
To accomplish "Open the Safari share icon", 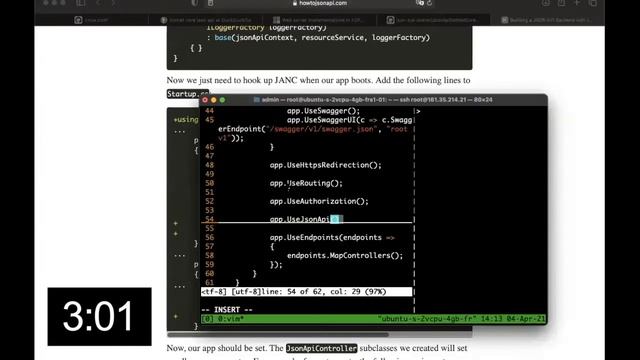I will pos(562,3).
